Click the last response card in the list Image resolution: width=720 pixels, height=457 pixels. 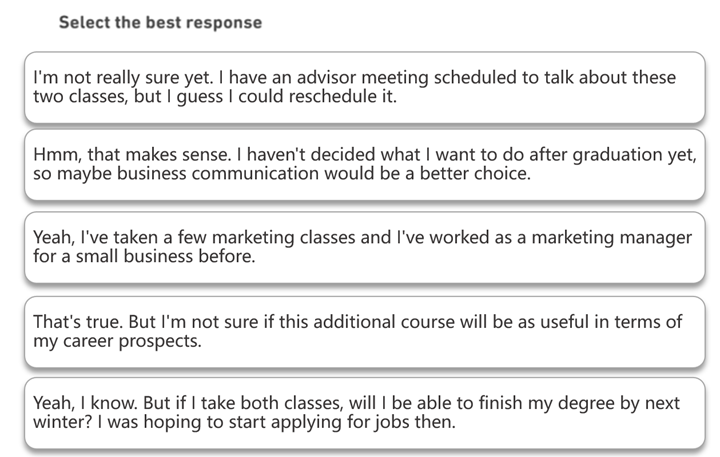point(365,413)
